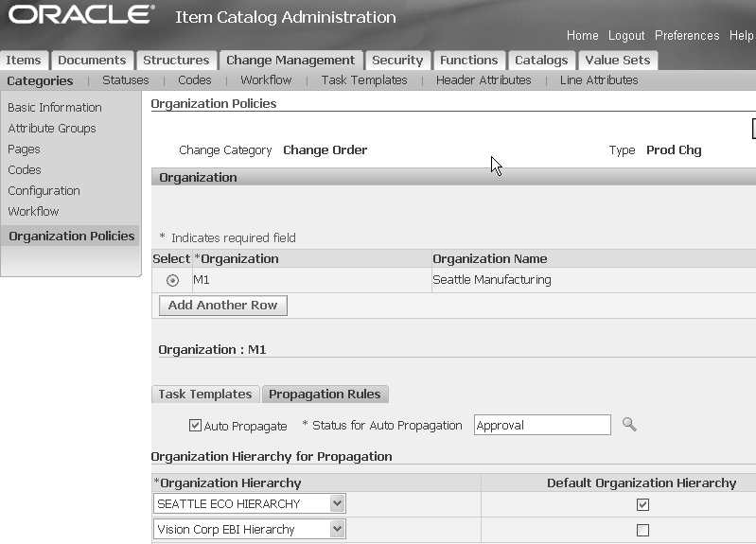Screen dimensions: 756x544
Task: Open Configuration in the side menu
Action: (x=44, y=190)
